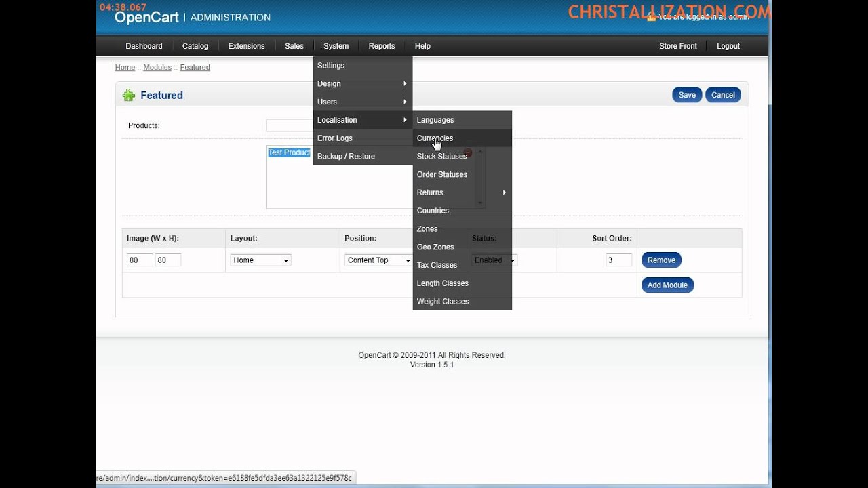
Task: Click the Featured module puzzle icon
Action: click(129, 95)
